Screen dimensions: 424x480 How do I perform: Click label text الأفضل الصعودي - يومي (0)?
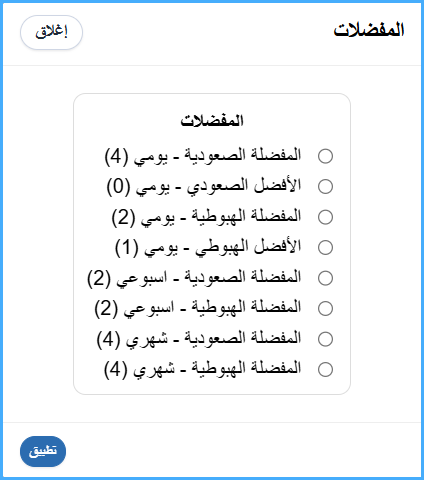click(x=204, y=186)
